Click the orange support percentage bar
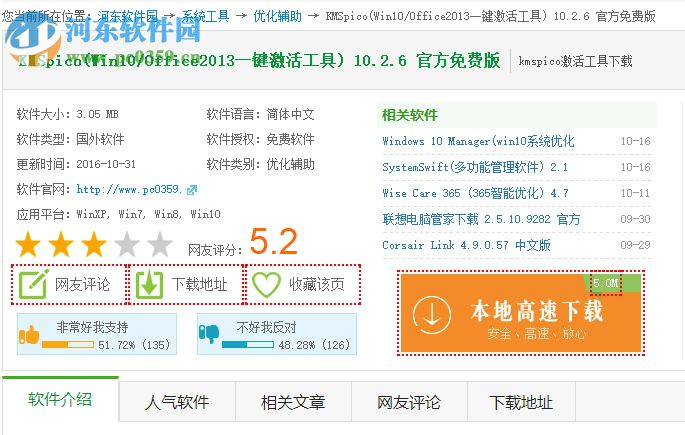Image resolution: width=685 pixels, height=435 pixels. click(x=68, y=345)
